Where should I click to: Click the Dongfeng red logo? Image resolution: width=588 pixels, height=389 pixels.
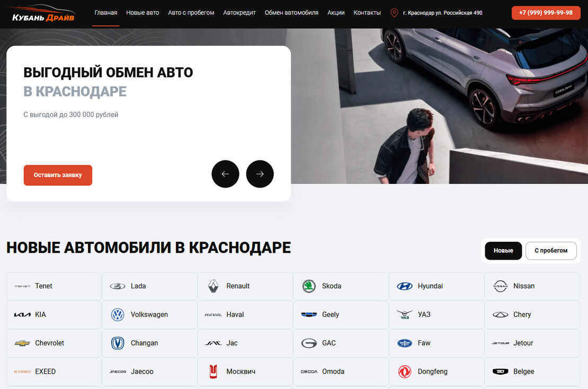(x=405, y=372)
